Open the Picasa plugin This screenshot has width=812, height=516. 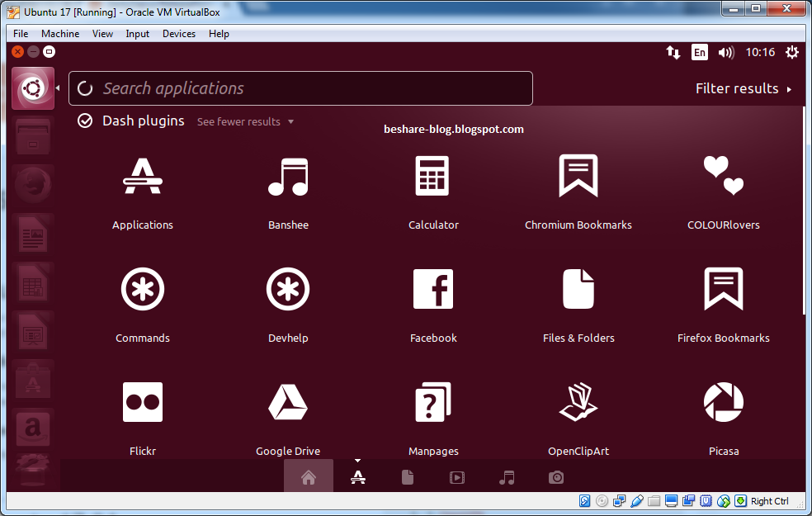pyautogui.click(x=724, y=402)
